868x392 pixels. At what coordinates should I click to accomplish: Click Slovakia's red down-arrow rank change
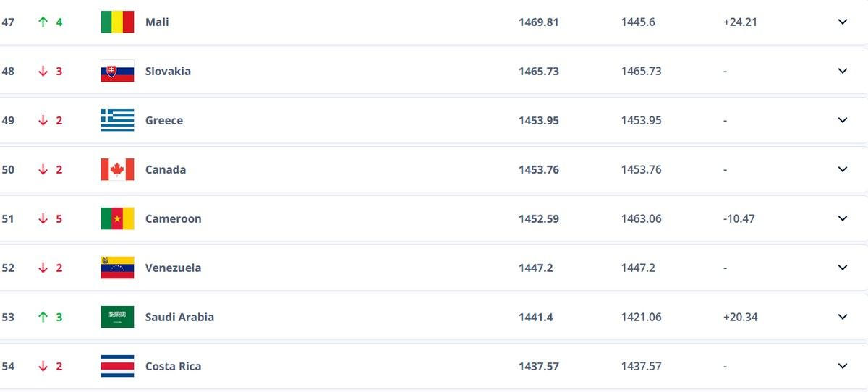click(x=43, y=71)
